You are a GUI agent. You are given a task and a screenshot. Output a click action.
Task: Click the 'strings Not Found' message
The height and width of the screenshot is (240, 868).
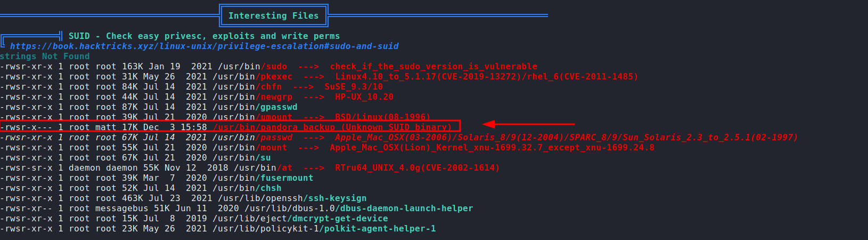[45, 57]
